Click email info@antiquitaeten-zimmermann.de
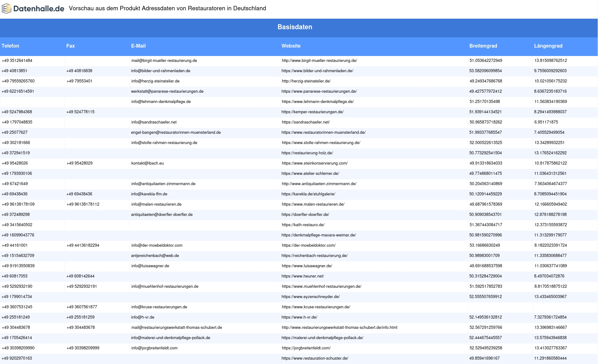Viewport: 598px width, 364px height. click(164, 184)
